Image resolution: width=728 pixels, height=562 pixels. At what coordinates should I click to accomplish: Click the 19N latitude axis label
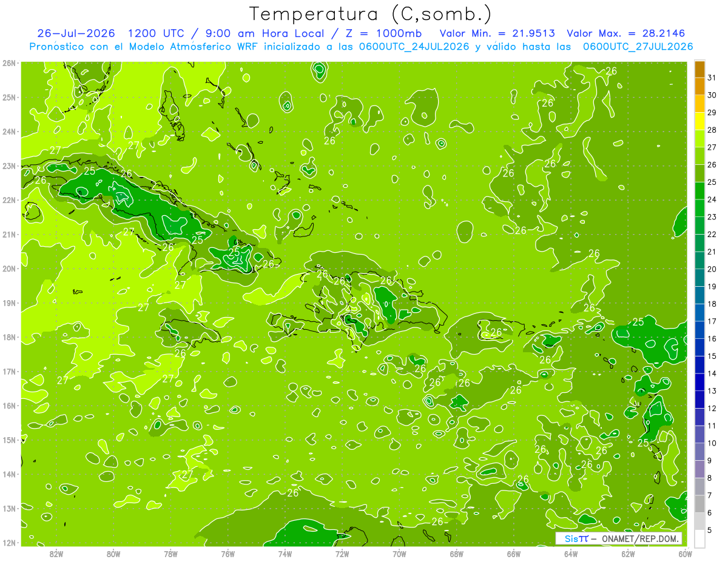click(x=9, y=303)
